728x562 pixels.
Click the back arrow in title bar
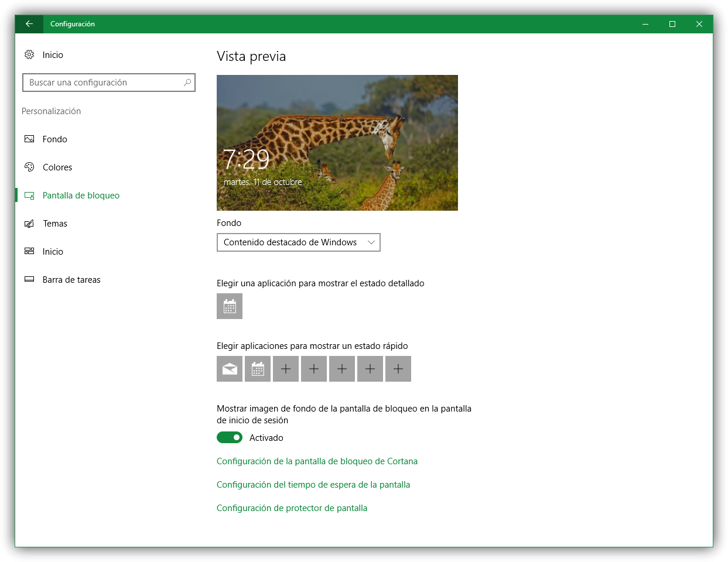tap(29, 24)
